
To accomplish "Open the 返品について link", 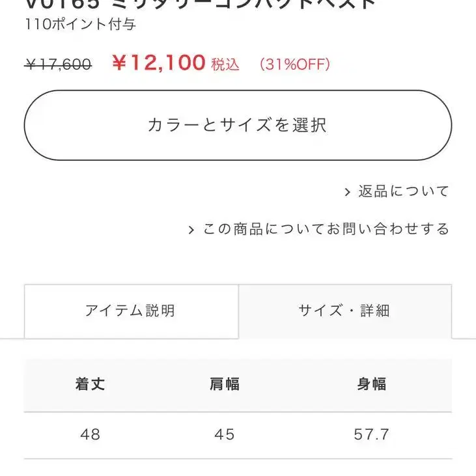I will coord(404,191).
